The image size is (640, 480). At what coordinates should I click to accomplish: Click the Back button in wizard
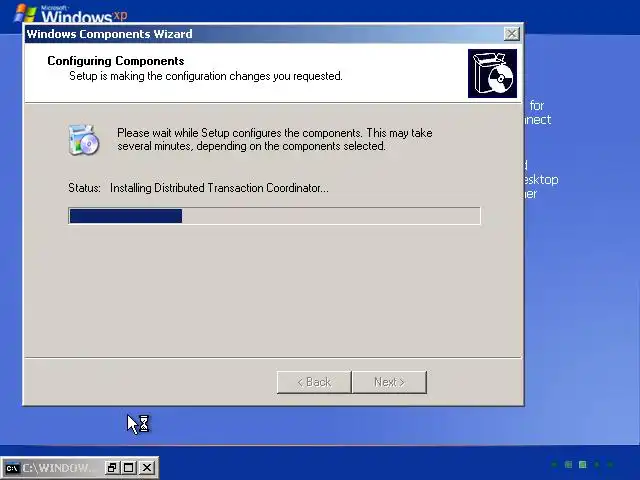point(314,382)
